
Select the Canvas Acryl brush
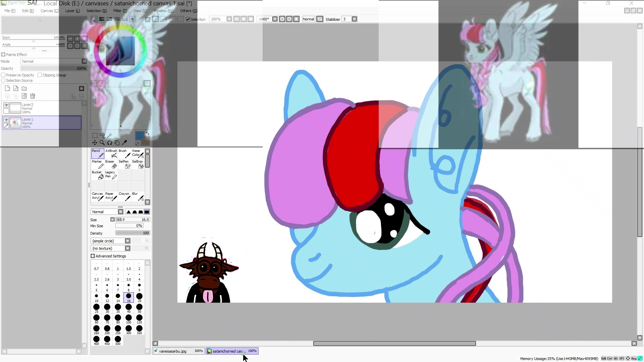[98, 196]
